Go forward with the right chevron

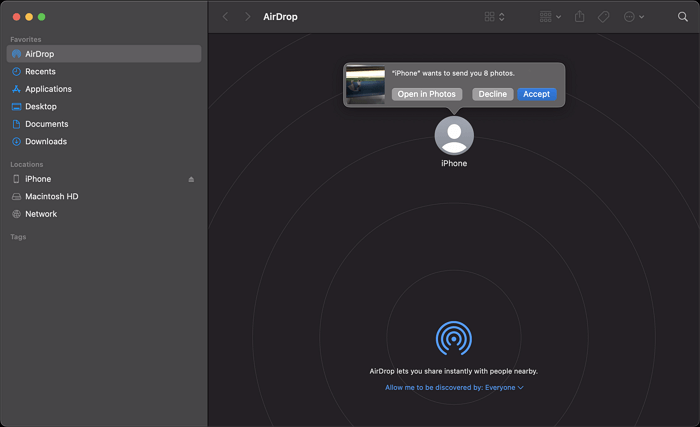coord(248,17)
